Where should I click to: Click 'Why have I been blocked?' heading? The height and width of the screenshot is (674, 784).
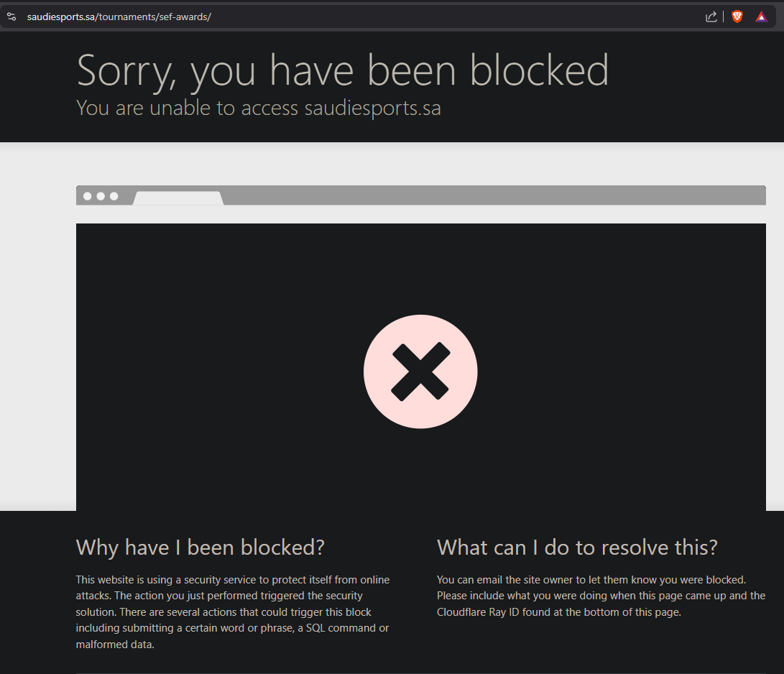pyautogui.click(x=200, y=548)
